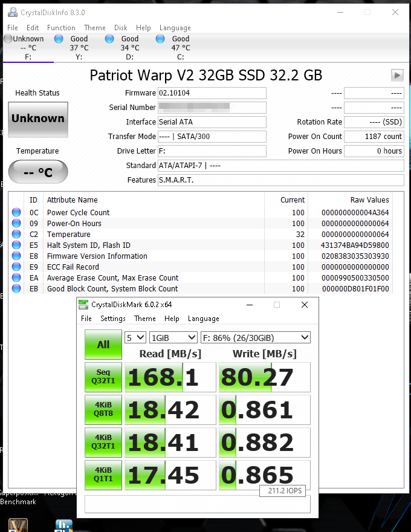Viewport: 411px width, 532px height.
Task: Click the Unknown health status button
Action: (x=38, y=120)
